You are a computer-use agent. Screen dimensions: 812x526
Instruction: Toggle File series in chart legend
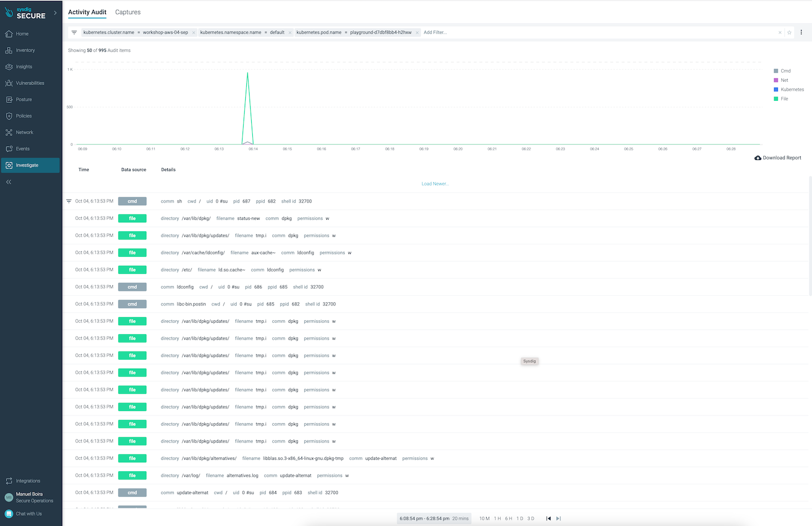pos(781,99)
